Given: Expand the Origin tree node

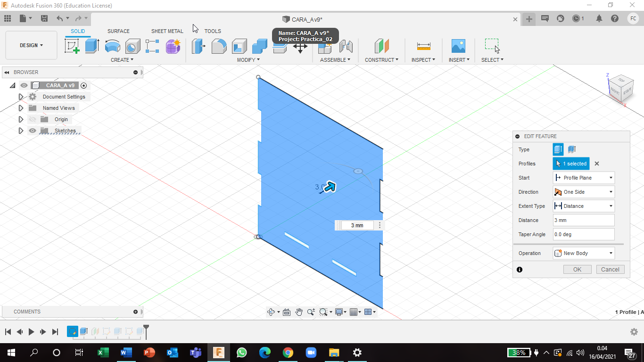Looking at the screenshot, I should tap(21, 119).
